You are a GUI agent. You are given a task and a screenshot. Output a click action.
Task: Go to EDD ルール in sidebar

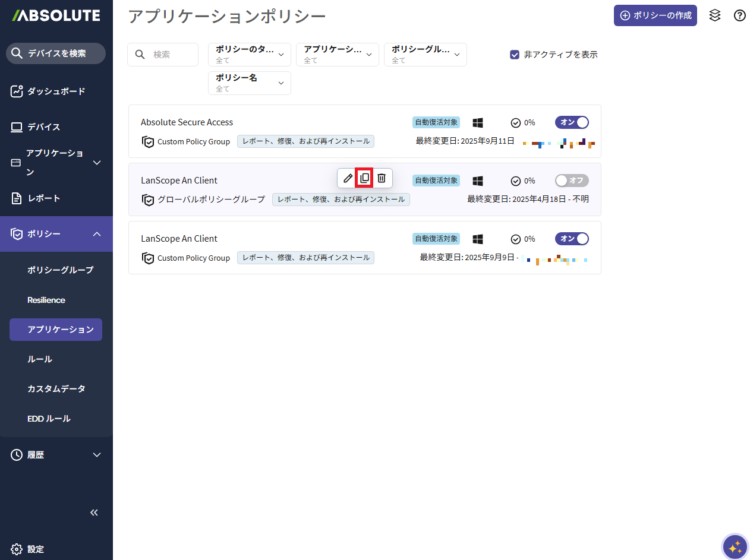49,419
